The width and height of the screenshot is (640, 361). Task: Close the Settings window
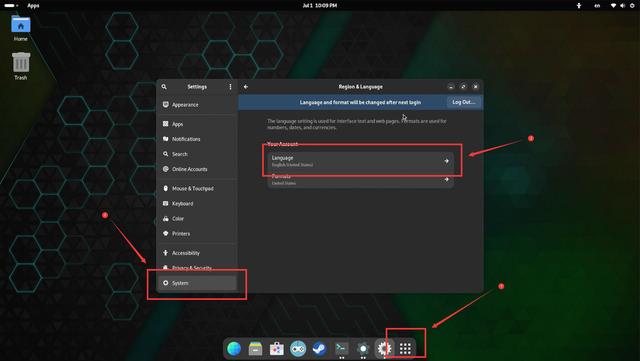click(x=476, y=87)
